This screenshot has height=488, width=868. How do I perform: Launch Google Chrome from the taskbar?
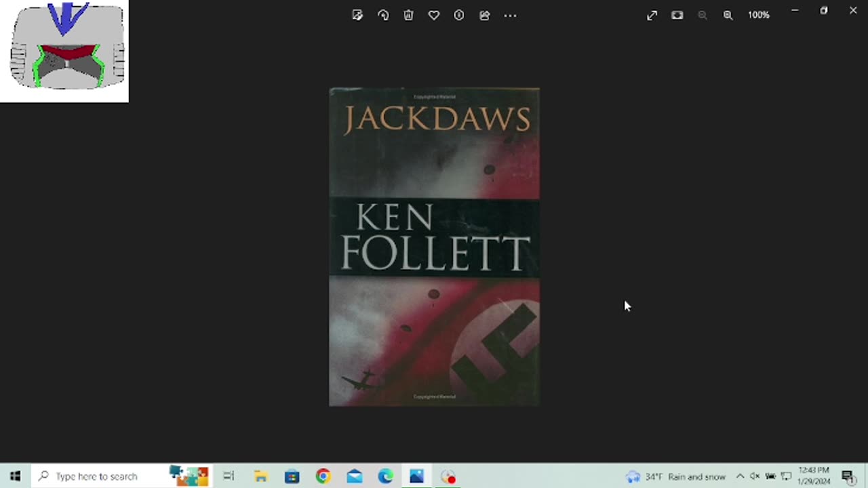(323, 476)
